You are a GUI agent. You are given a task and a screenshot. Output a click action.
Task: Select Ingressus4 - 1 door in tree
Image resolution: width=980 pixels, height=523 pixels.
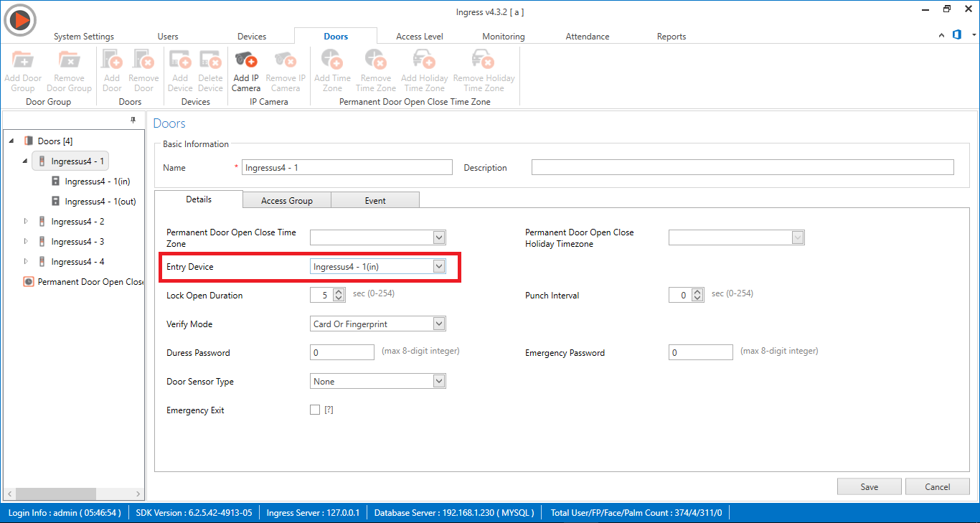(x=70, y=161)
